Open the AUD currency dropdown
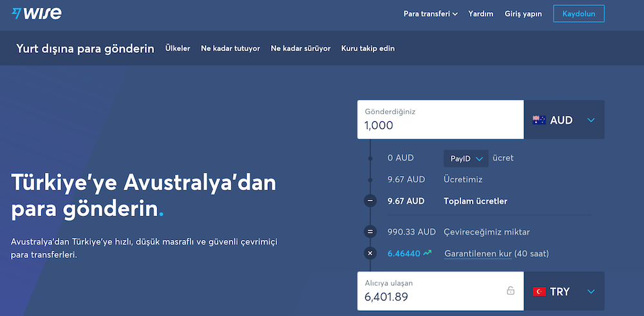 564,120
